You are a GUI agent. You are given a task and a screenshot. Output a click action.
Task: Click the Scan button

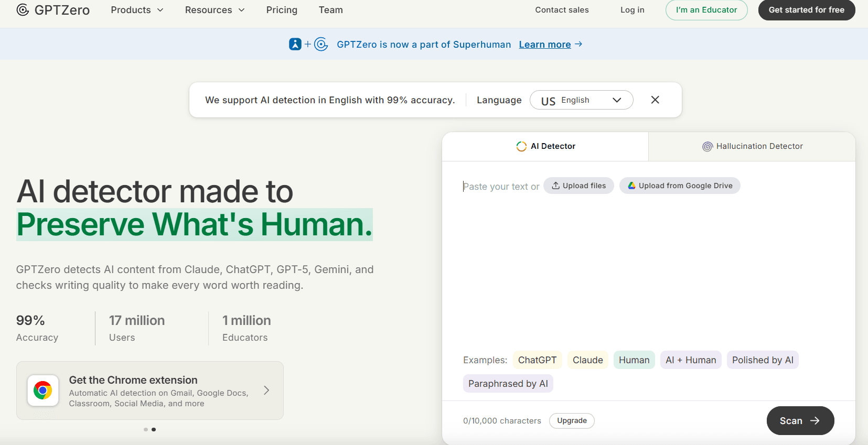click(x=800, y=420)
